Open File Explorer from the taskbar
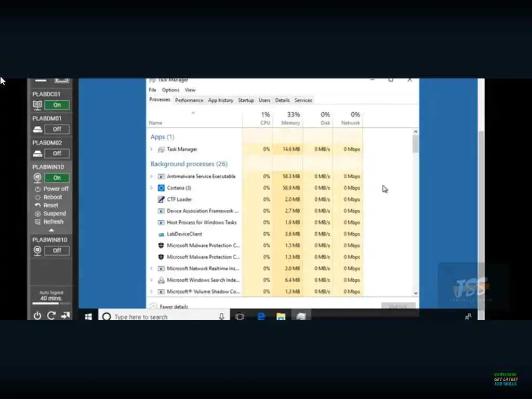Viewport: 532px width, 399px height. [x=281, y=316]
